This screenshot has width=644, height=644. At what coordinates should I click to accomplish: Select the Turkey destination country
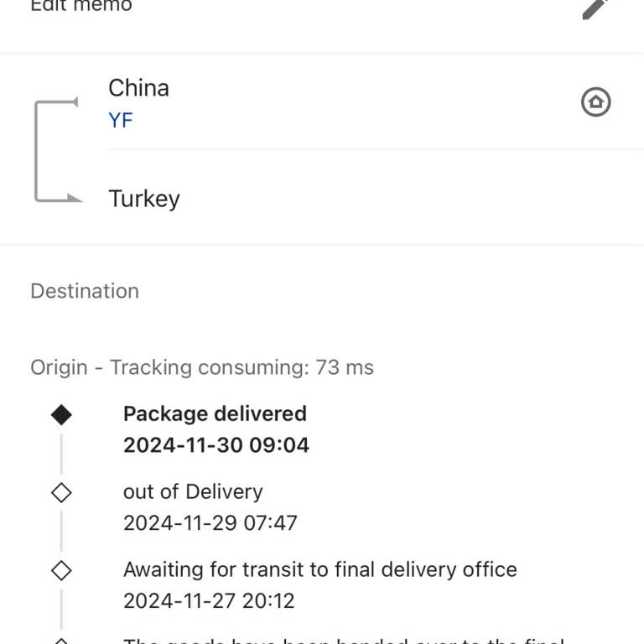[144, 199]
